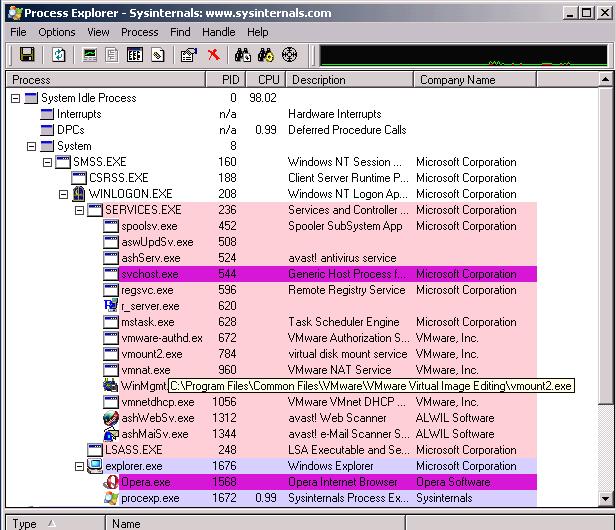Screen dimensions: 616x530
Task: Open the Help menu
Action: (257, 32)
